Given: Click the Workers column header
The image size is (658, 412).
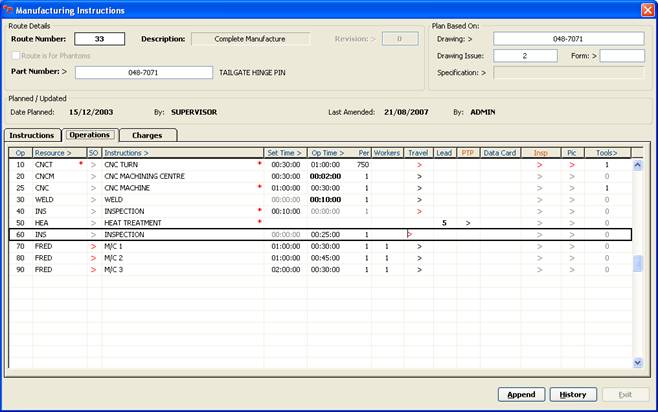Looking at the screenshot, I should (387, 153).
